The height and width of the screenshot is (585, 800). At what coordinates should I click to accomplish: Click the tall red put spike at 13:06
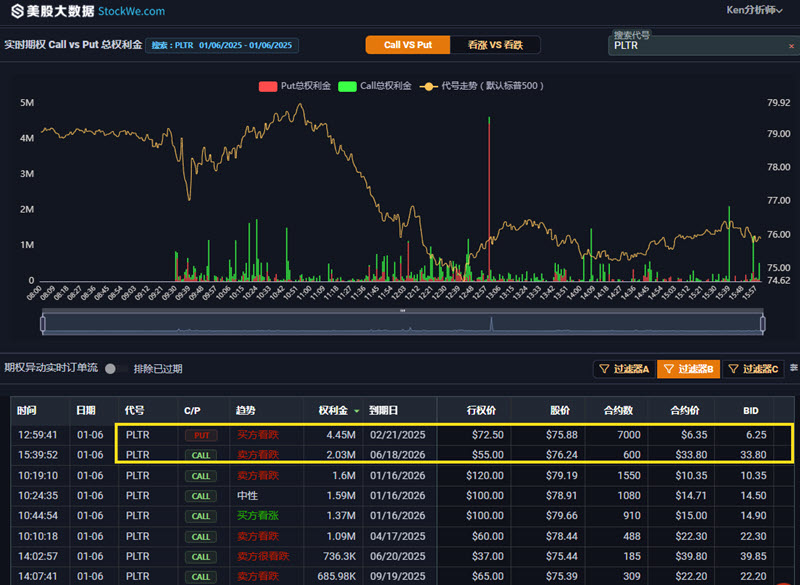click(x=489, y=201)
